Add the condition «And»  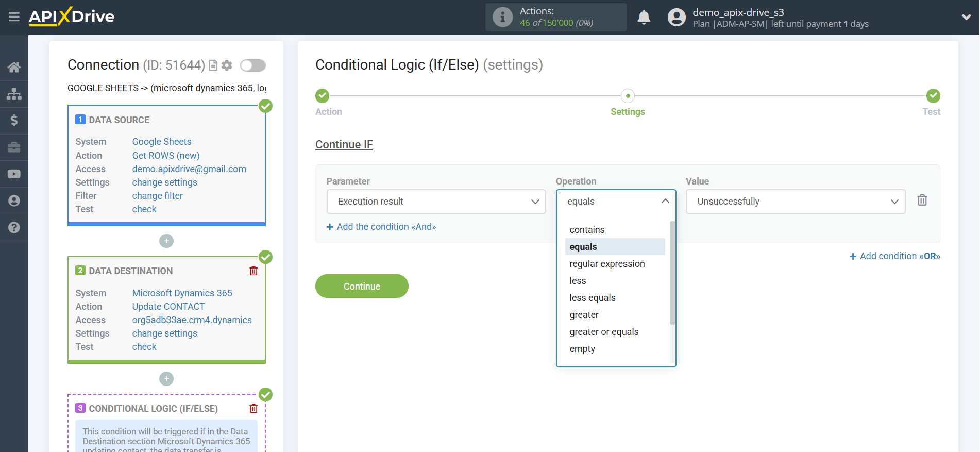(381, 227)
